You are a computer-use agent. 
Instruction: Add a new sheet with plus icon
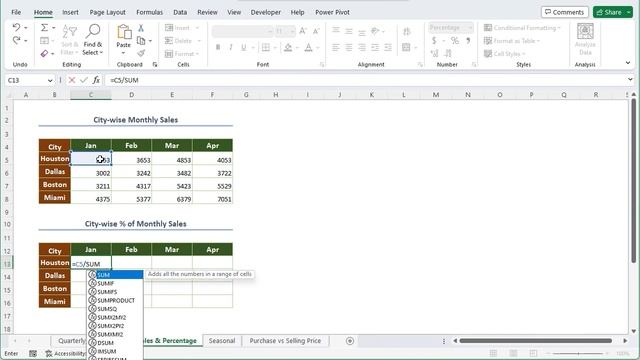(x=350, y=341)
